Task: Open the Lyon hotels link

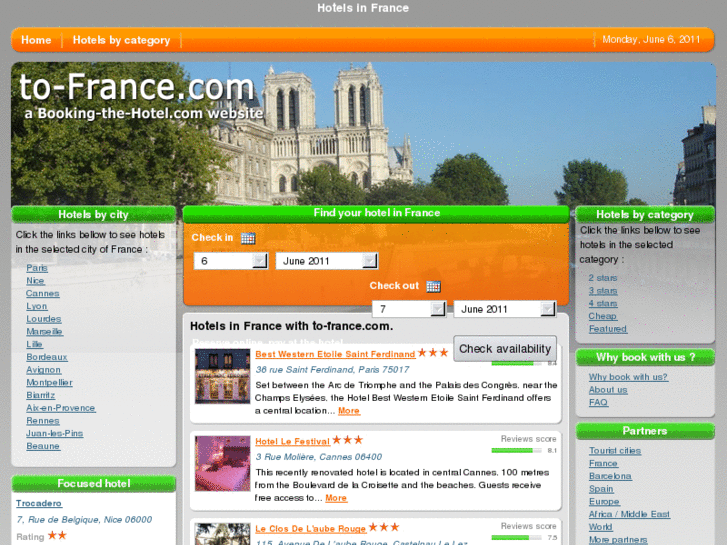Action: click(x=37, y=306)
